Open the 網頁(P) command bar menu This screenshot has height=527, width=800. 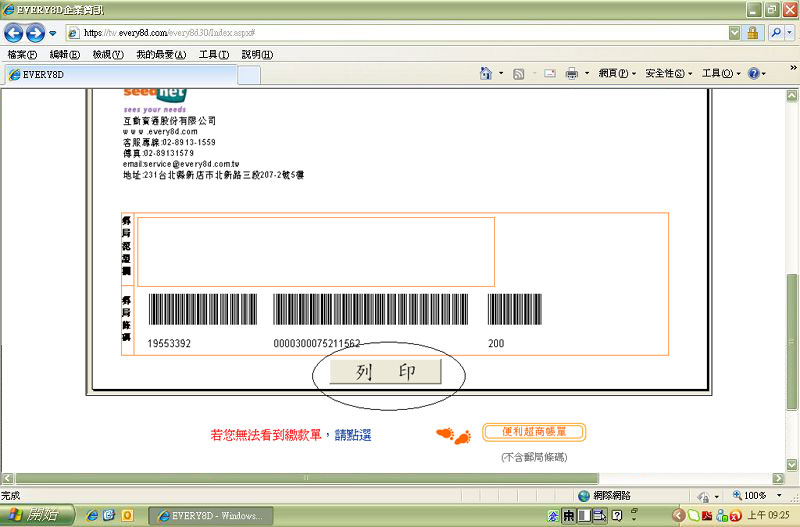617,74
